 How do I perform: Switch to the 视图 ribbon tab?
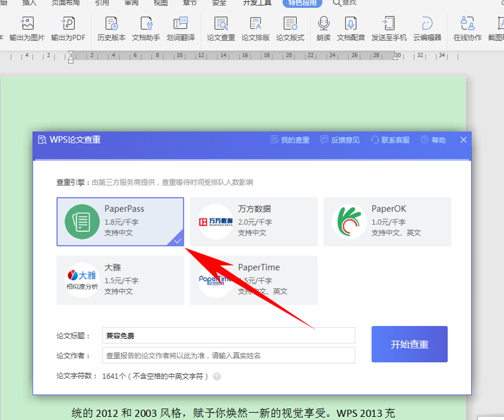160,3
